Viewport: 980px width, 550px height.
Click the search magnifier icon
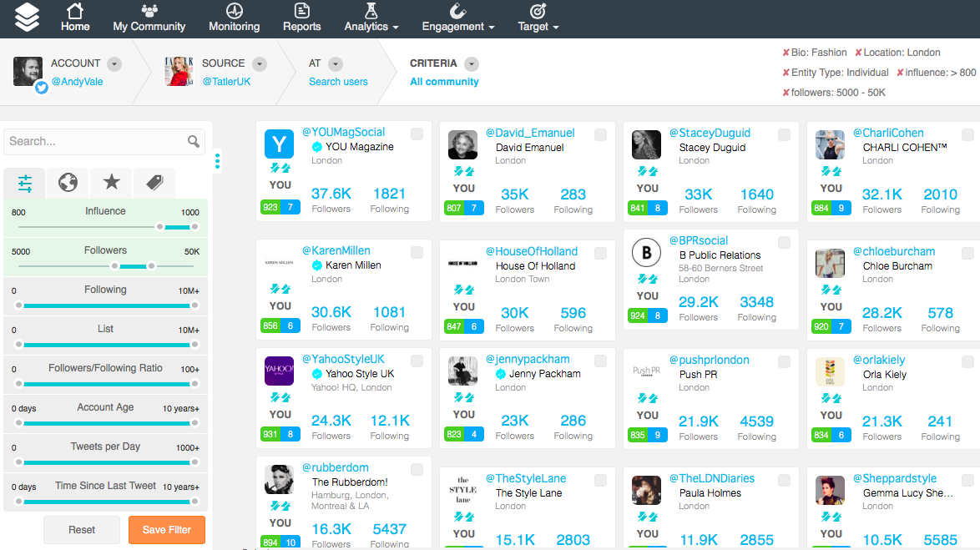pos(194,141)
